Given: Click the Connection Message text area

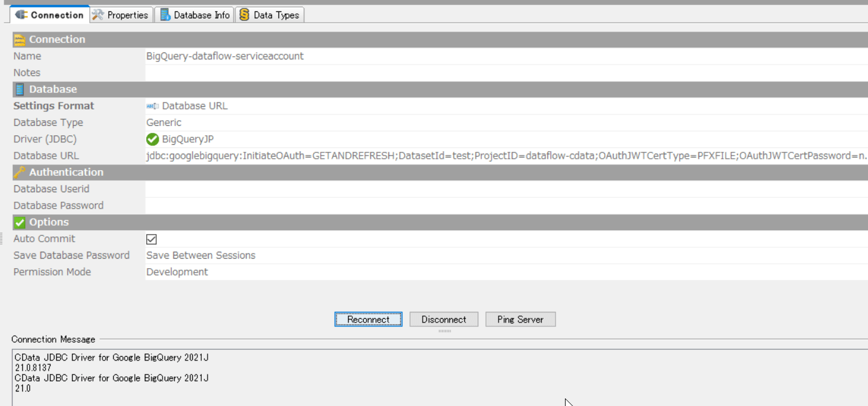Looking at the screenshot, I should coord(440,378).
